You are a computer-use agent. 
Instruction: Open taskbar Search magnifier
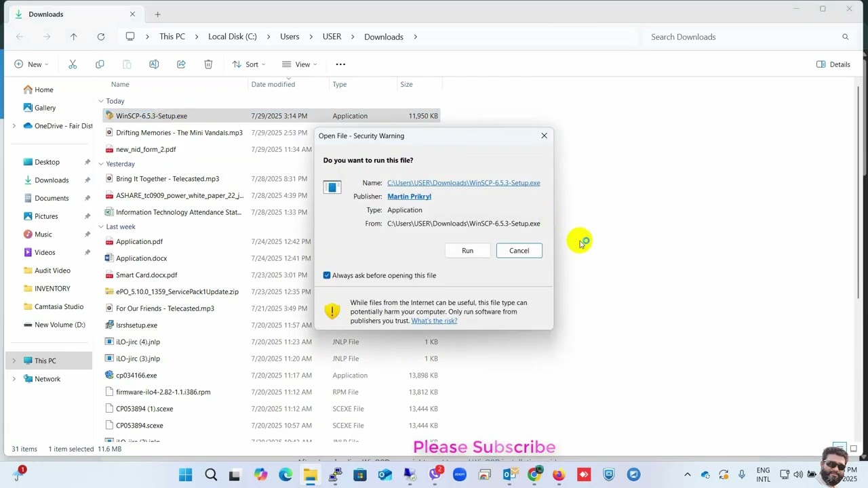(x=211, y=474)
